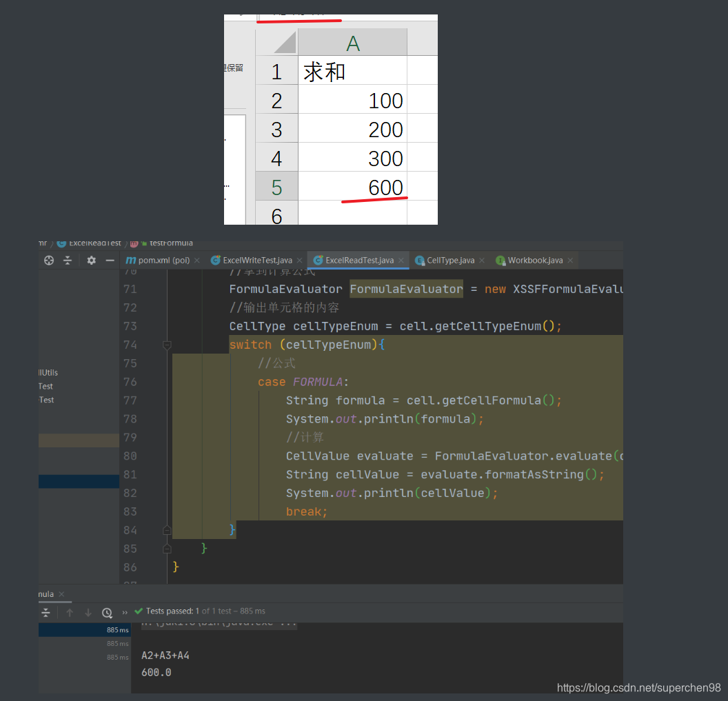Open the project panel settings gear

[x=92, y=261]
